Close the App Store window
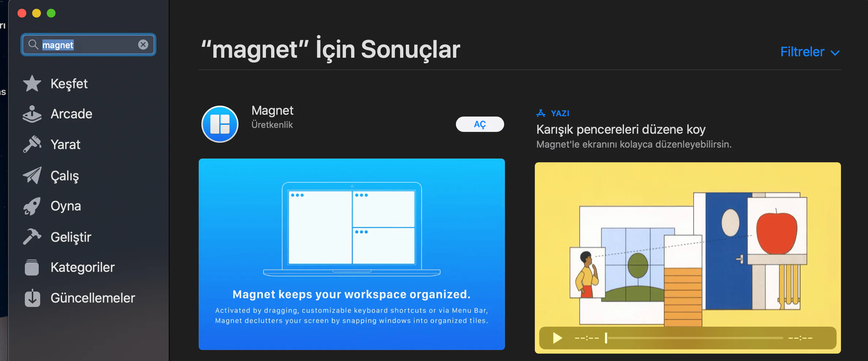The height and width of the screenshot is (361, 868). (22, 13)
